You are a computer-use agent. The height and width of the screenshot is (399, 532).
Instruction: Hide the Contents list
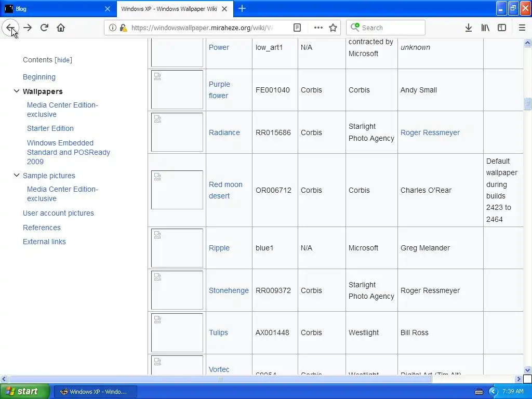tap(63, 60)
